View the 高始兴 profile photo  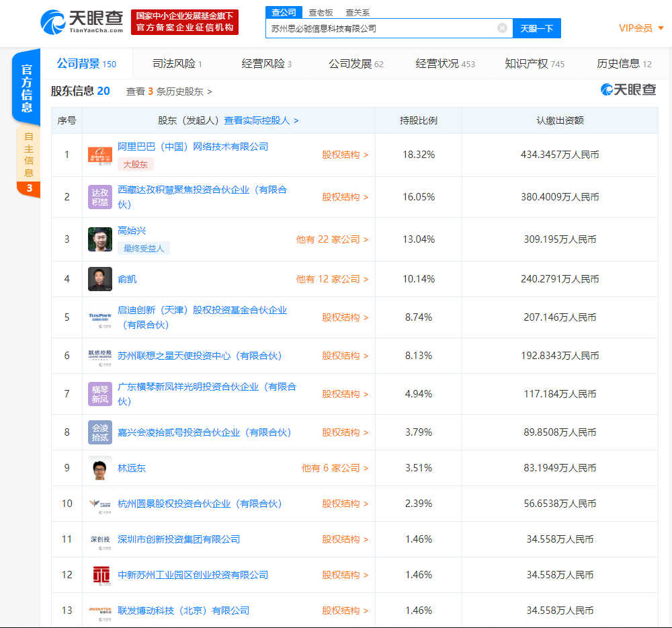coord(100,239)
